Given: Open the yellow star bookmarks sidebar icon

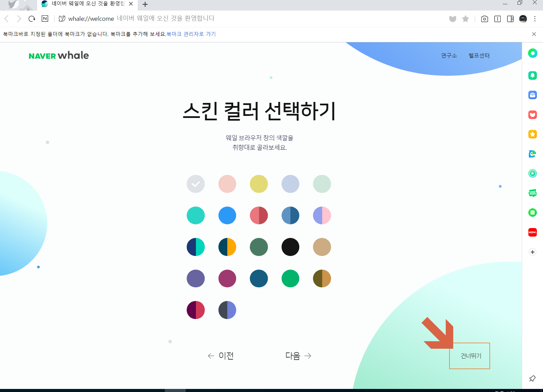Looking at the screenshot, I should coord(532,134).
